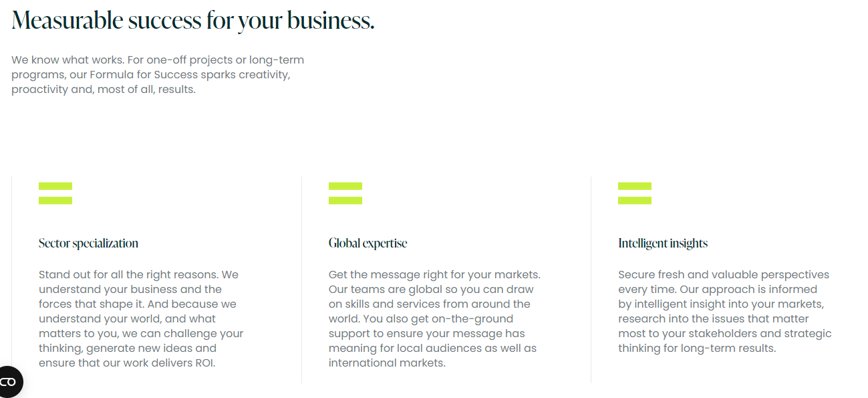Click the green equals icon above Intelligent insights
868x398 pixels.
(635, 193)
